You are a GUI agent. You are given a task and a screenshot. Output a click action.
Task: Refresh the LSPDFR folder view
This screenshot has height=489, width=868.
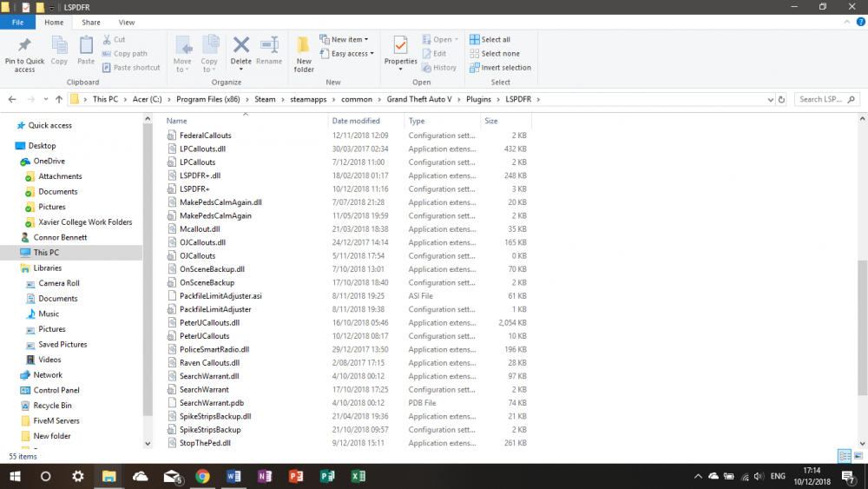pos(782,100)
